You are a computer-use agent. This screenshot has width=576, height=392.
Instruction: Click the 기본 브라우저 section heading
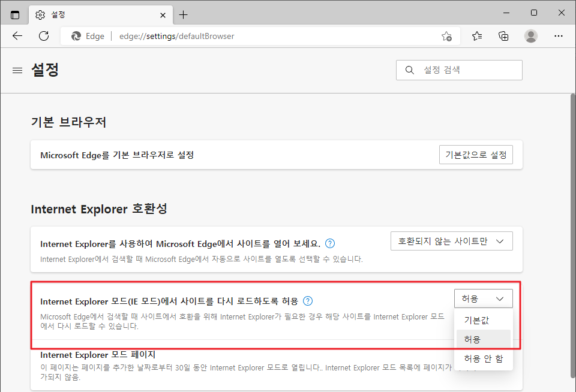[x=68, y=122]
